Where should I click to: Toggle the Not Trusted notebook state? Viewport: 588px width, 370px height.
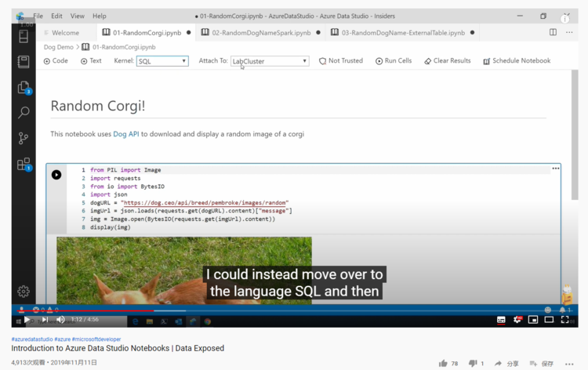[341, 60]
